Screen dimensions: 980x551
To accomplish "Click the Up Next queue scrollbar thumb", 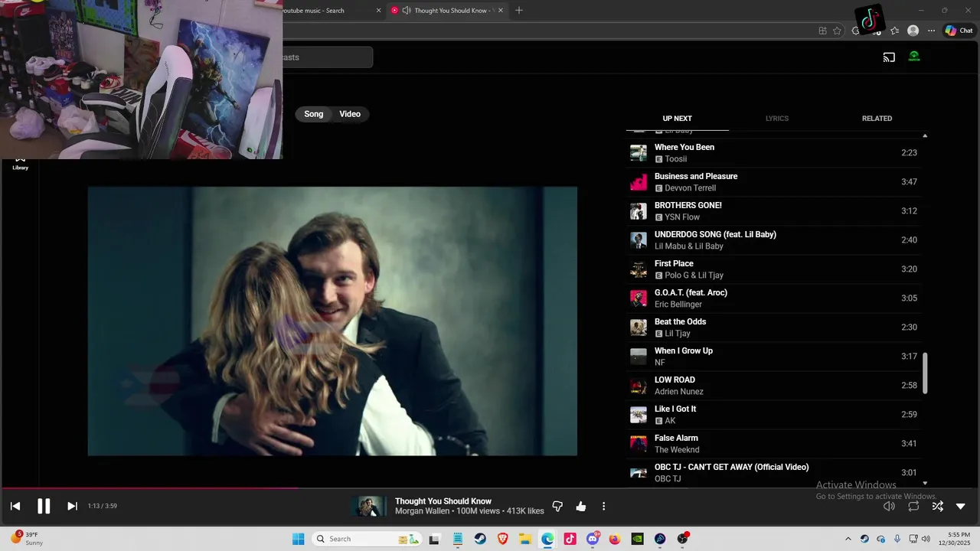I will [x=925, y=373].
